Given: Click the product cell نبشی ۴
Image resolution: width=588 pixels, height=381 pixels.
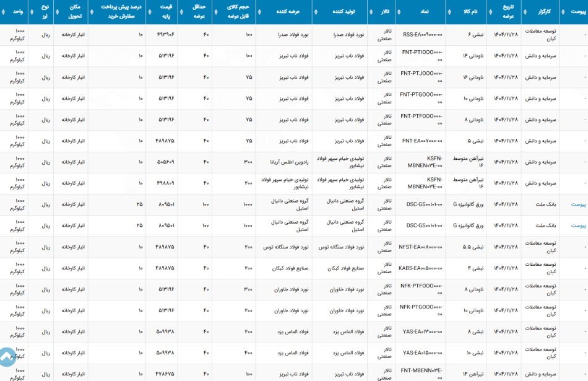Looking at the screenshot, I should [475, 268].
